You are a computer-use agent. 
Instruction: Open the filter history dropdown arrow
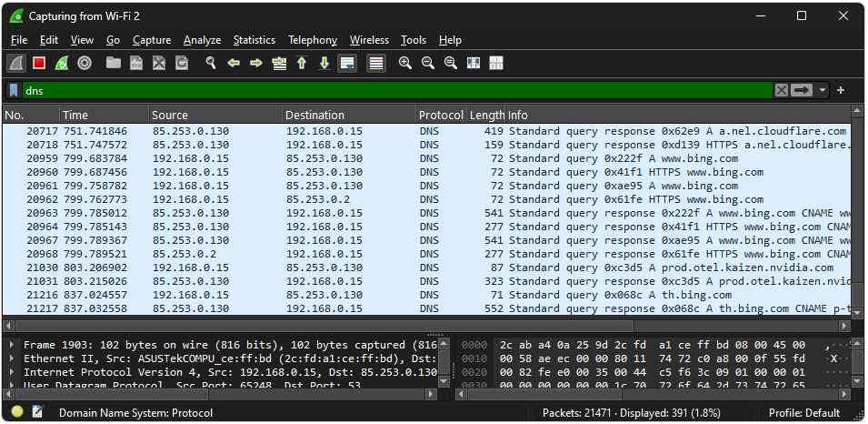pyautogui.click(x=823, y=90)
